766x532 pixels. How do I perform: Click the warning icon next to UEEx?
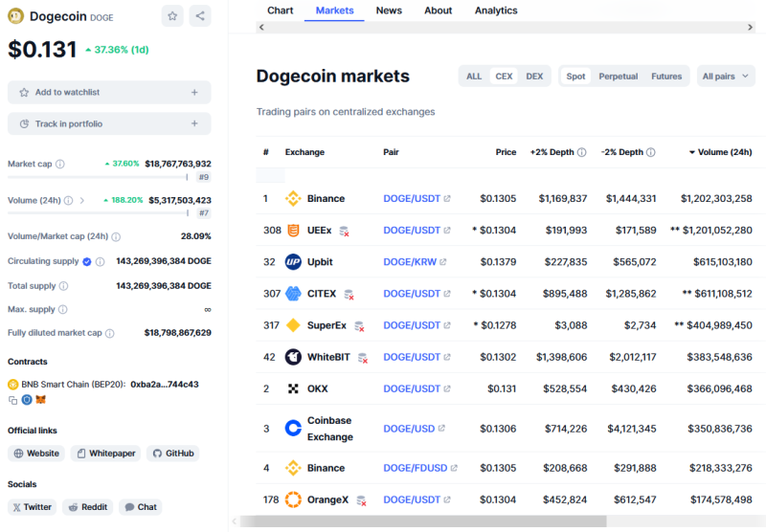(x=345, y=232)
